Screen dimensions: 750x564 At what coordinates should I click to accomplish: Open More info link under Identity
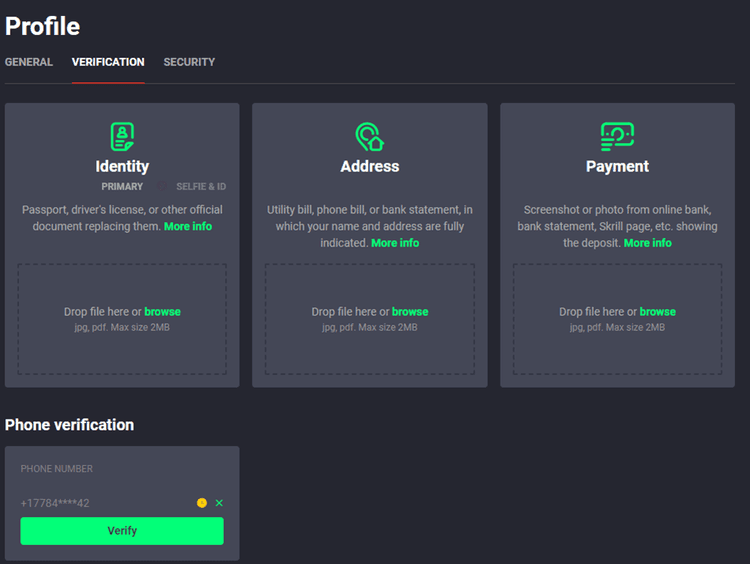point(188,226)
